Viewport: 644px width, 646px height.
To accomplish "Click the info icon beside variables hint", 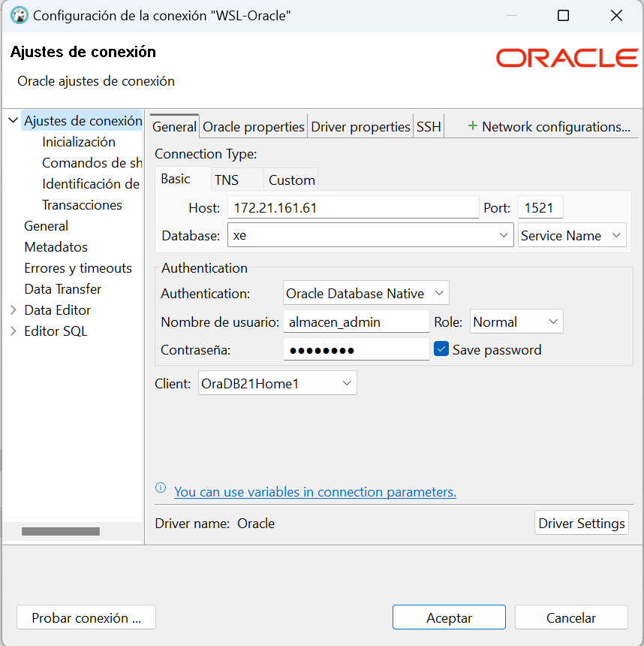I will tap(161, 488).
